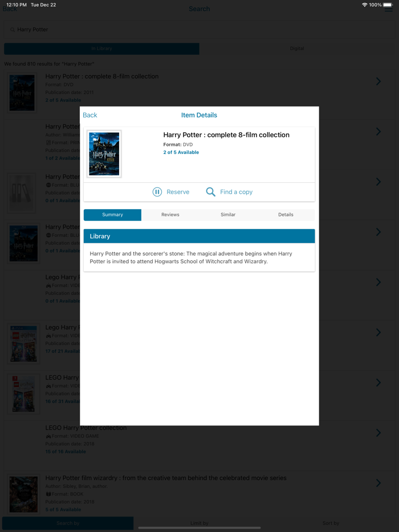Tap the book format icon beside Format: BOOK
The height and width of the screenshot is (532, 399).
click(x=48, y=494)
